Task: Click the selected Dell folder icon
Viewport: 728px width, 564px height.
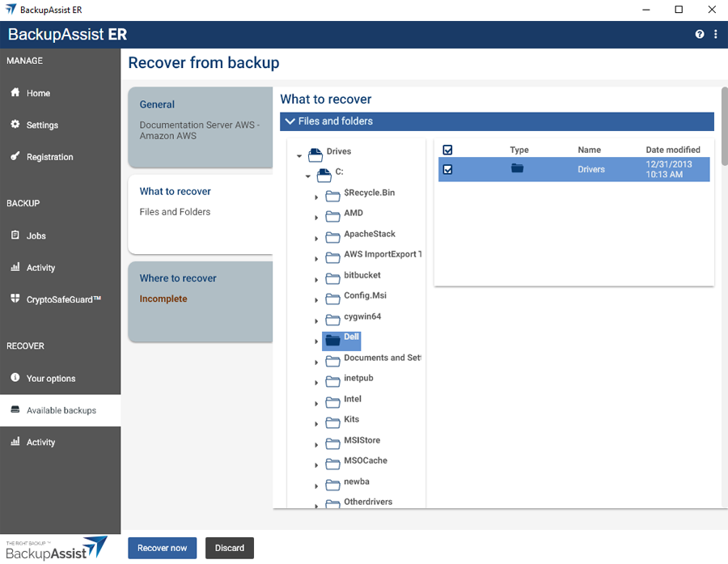Action: (x=332, y=341)
